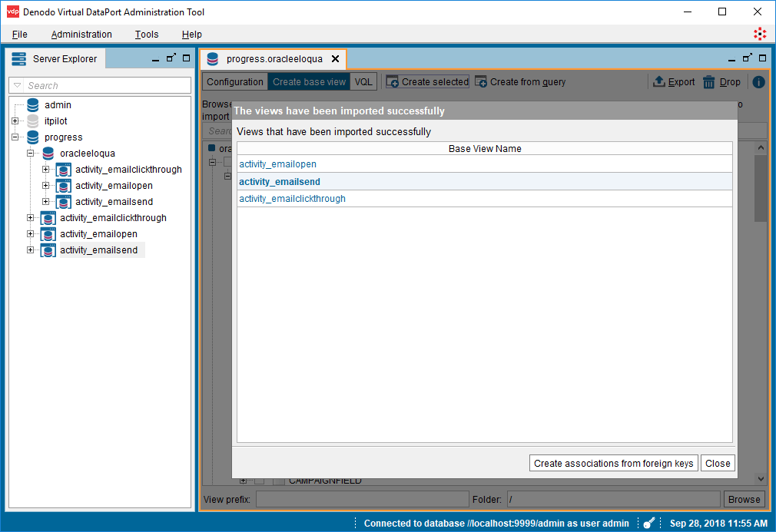Viewport: 776px width, 532px height.
Task: Click the Server Explorer panel icon
Action: point(18,59)
